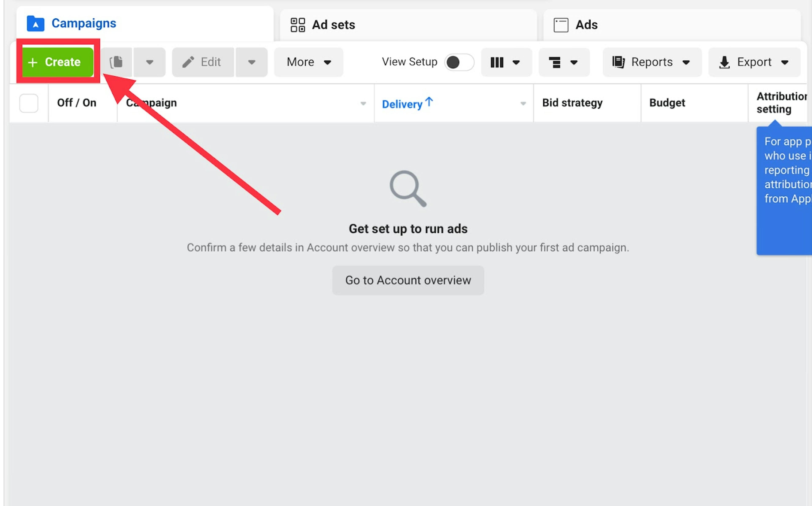This screenshot has width=812, height=506.
Task: Expand the Campaign column header arrow
Action: 363,103
